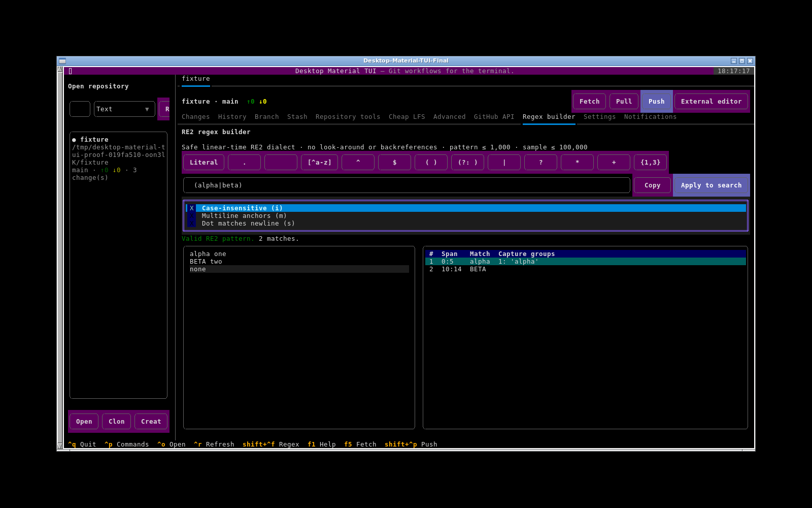Switch to the Changes tab
The height and width of the screenshot is (508, 812).
point(195,117)
